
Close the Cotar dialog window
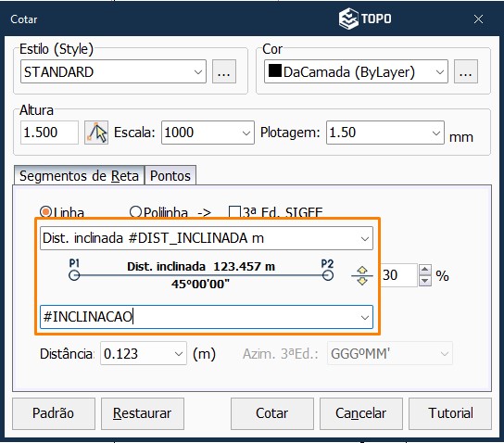pos(478,19)
